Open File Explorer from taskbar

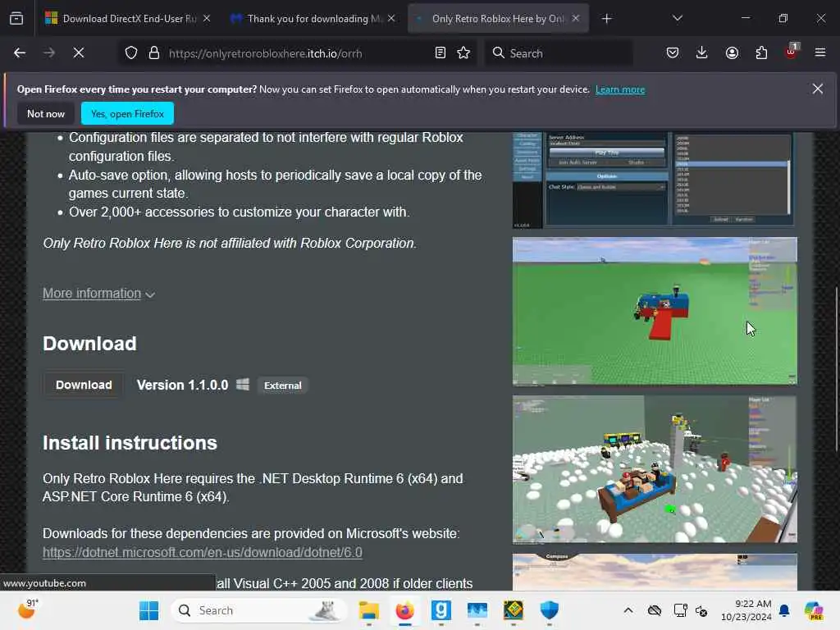point(368,610)
